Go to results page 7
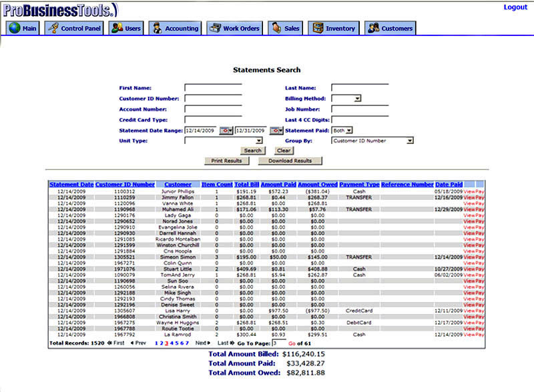534x392 pixels. (x=187, y=343)
